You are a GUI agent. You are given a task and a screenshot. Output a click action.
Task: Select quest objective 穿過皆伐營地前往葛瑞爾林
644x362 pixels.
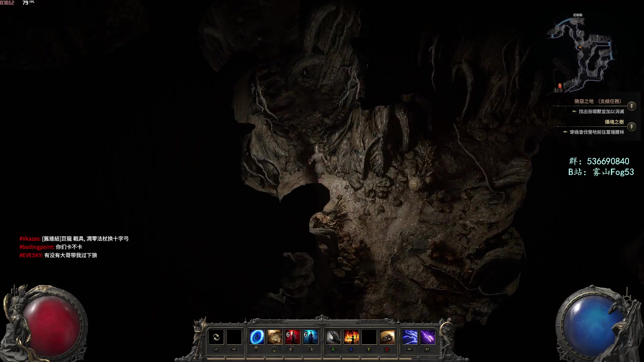point(597,132)
